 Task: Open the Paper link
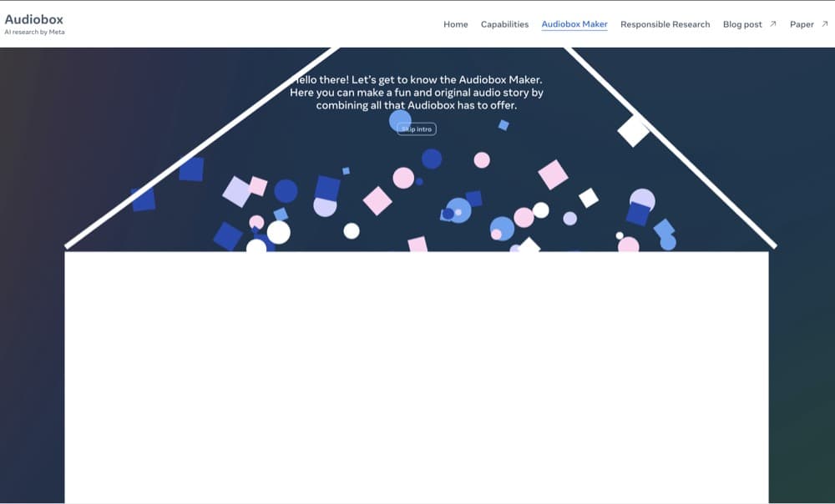[x=802, y=24]
